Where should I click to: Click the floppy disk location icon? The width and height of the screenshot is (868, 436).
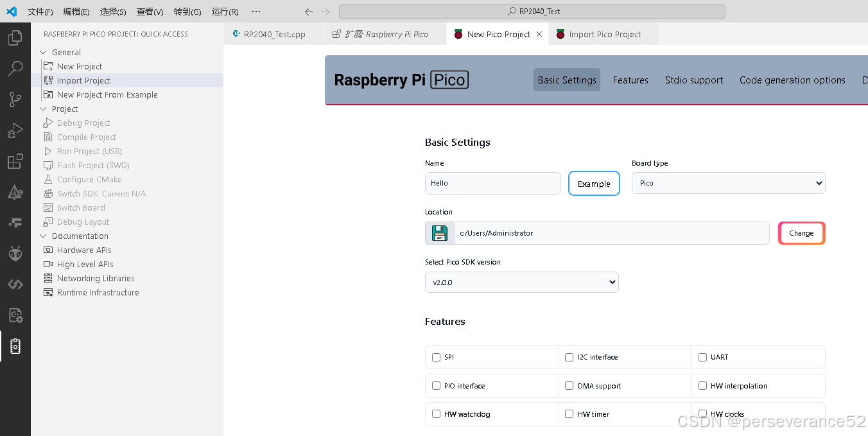click(x=440, y=233)
